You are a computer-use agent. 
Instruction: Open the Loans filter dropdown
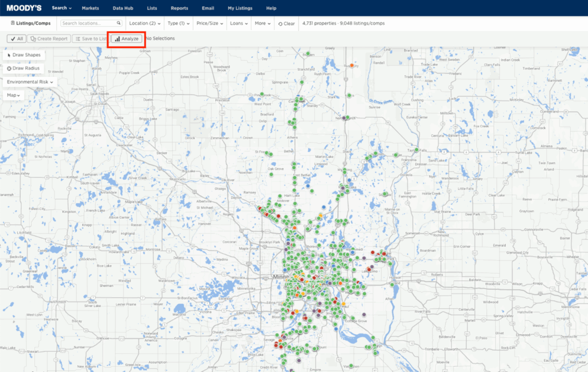point(239,24)
